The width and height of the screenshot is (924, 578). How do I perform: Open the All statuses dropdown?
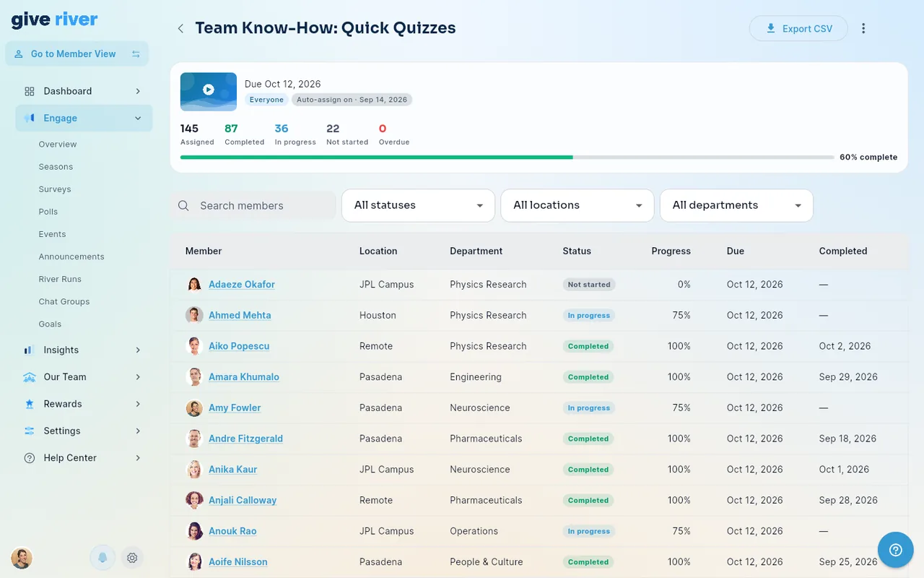coord(419,205)
